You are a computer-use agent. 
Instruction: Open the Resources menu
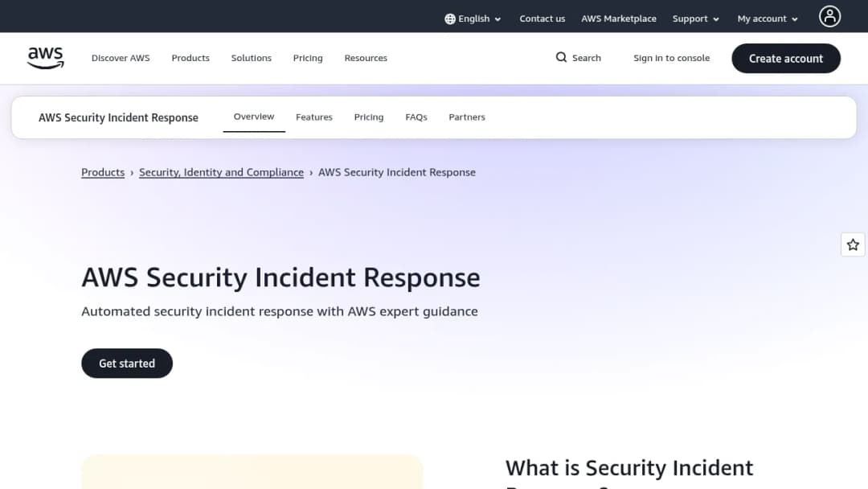(366, 58)
